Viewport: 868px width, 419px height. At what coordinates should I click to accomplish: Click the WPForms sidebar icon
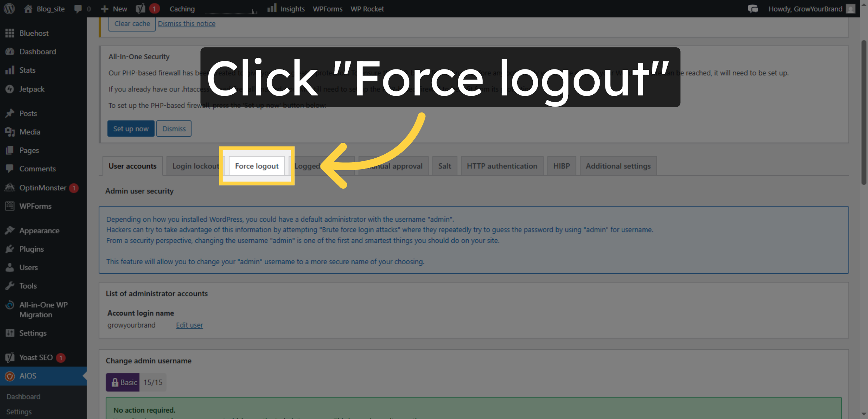pyautogui.click(x=10, y=206)
